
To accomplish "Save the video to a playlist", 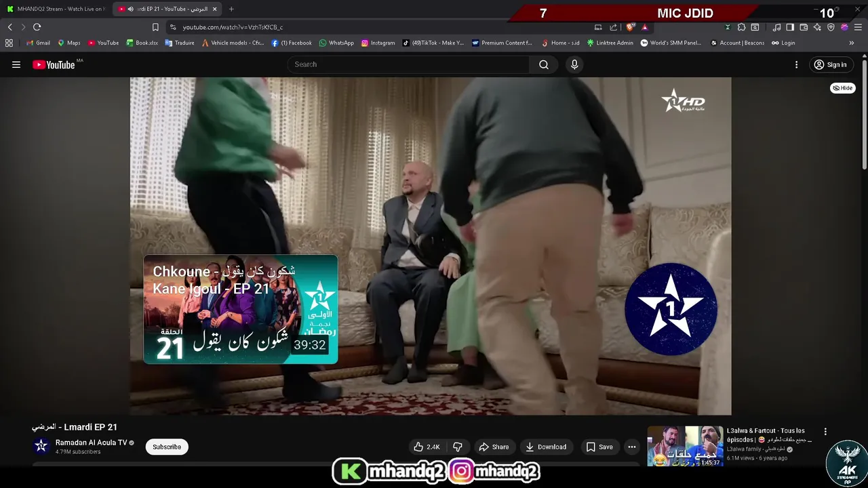I will (x=599, y=447).
